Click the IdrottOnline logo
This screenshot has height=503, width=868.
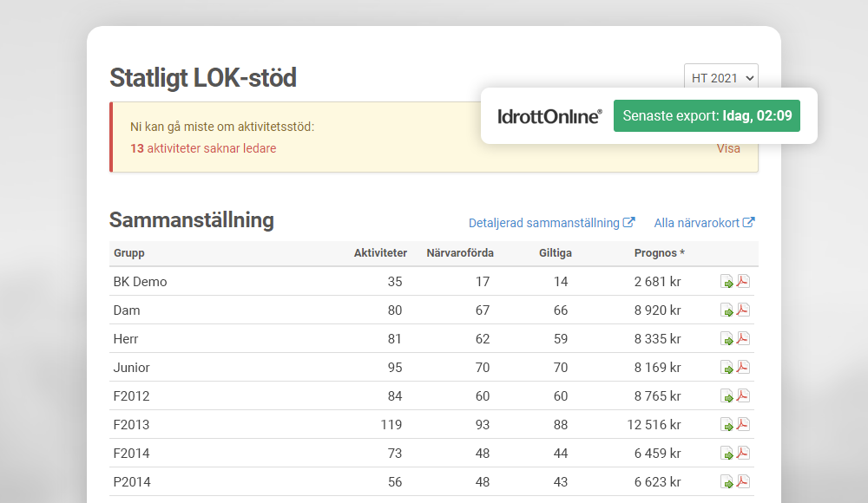coord(547,114)
